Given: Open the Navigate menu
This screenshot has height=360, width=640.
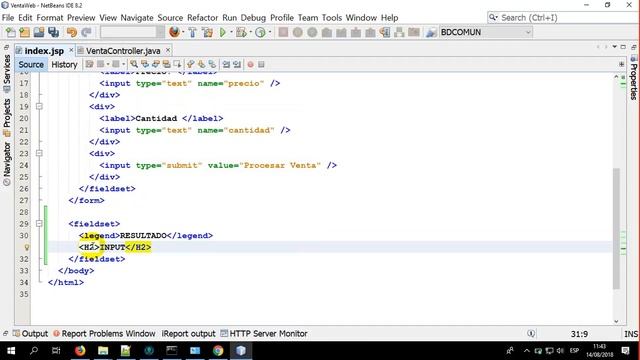Looking at the screenshot, I should (137, 18).
